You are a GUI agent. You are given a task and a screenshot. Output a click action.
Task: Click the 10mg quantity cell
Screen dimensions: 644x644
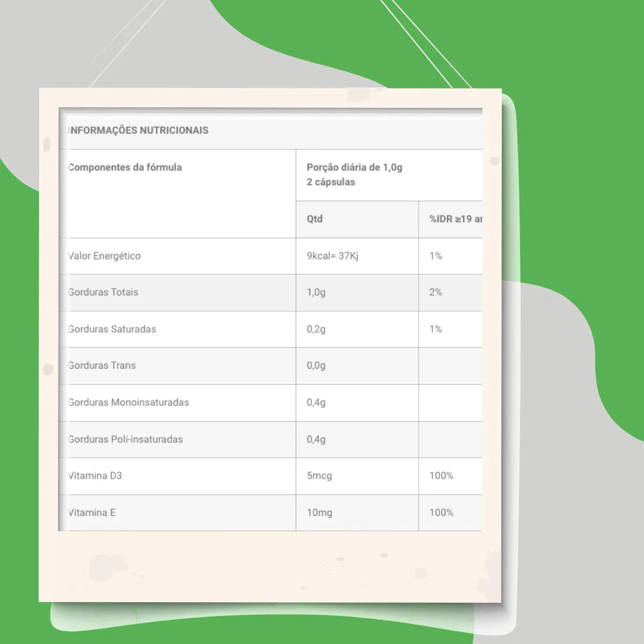click(x=319, y=513)
